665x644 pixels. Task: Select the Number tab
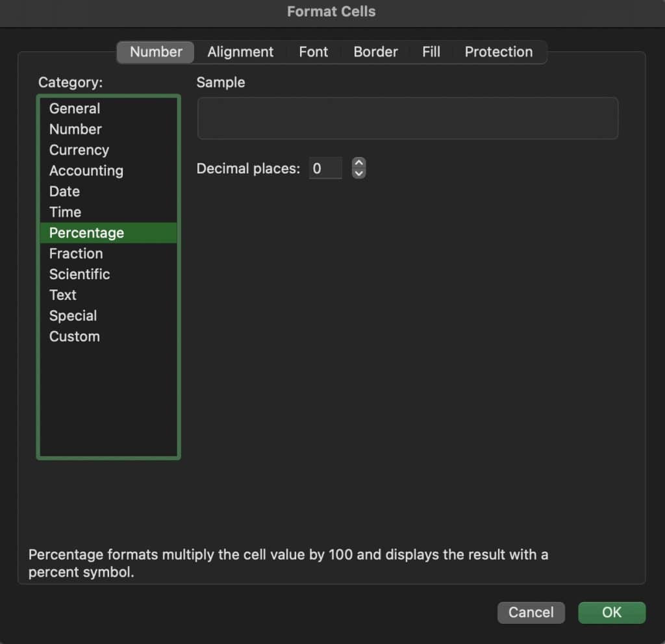pos(155,52)
